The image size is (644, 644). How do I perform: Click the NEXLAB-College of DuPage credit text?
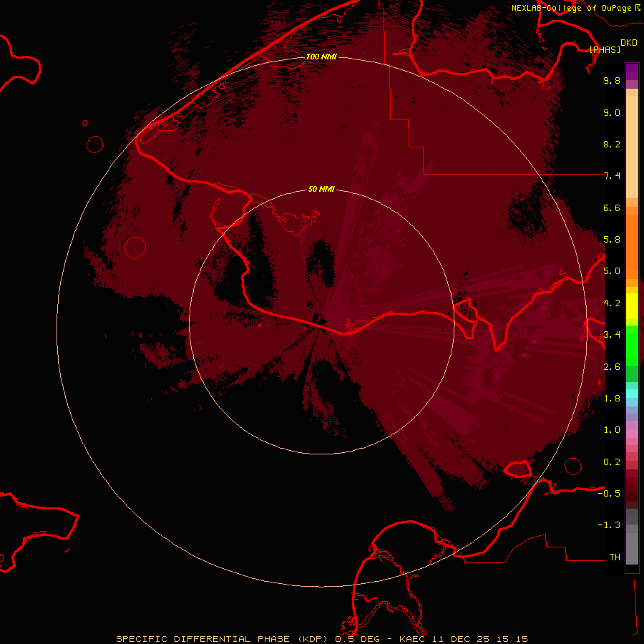click(x=571, y=8)
